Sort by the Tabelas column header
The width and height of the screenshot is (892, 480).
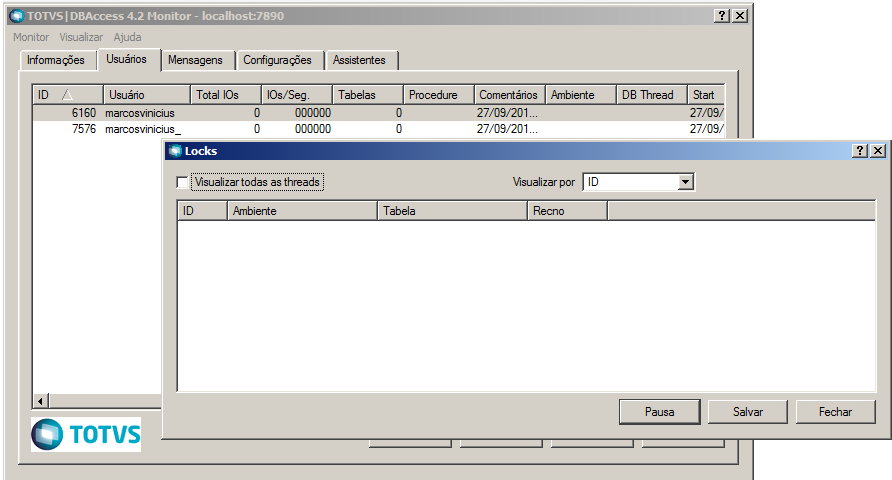click(368, 95)
